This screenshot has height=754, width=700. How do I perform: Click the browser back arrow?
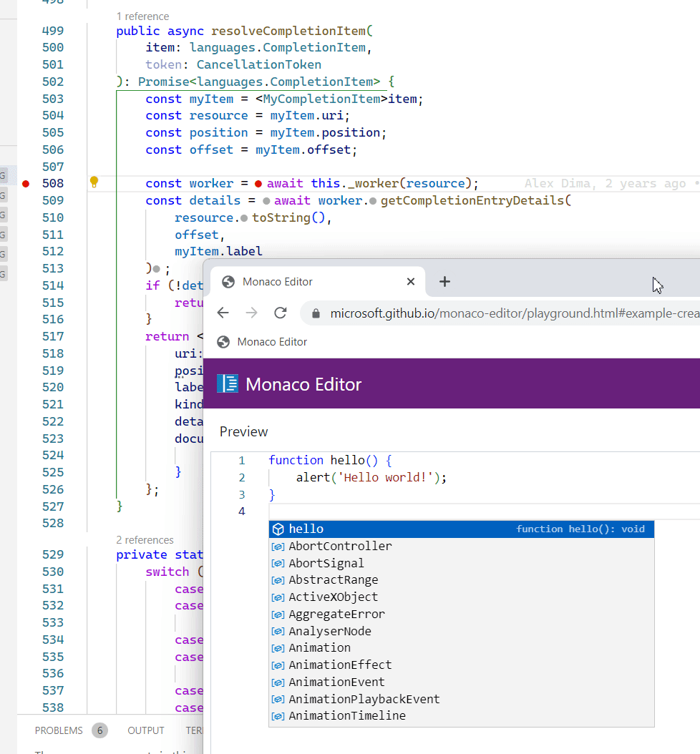[223, 313]
